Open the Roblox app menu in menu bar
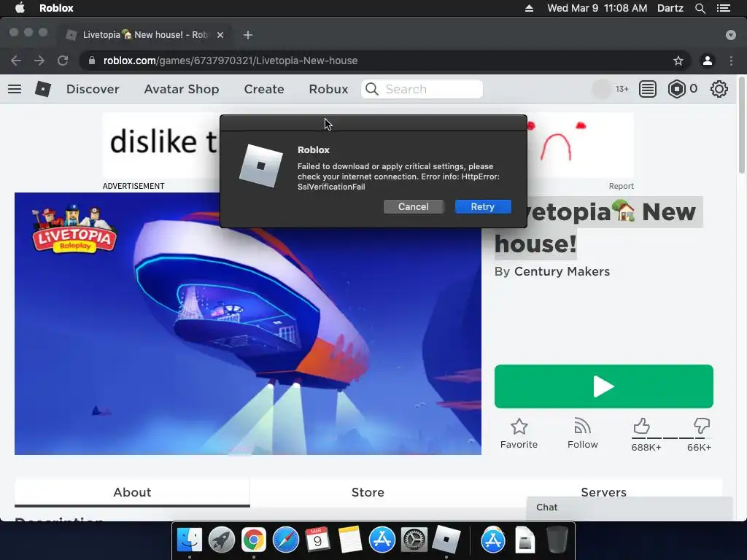This screenshot has height=560, width=747. pos(56,8)
